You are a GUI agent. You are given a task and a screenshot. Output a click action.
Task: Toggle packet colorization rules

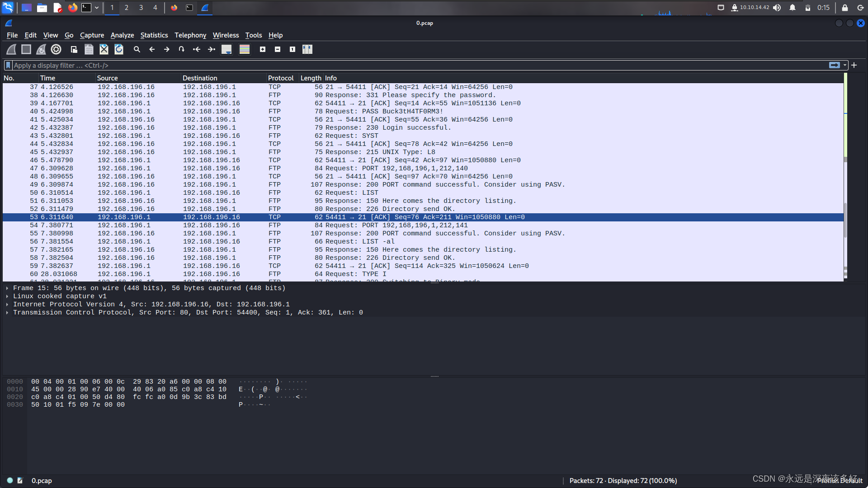245,49
